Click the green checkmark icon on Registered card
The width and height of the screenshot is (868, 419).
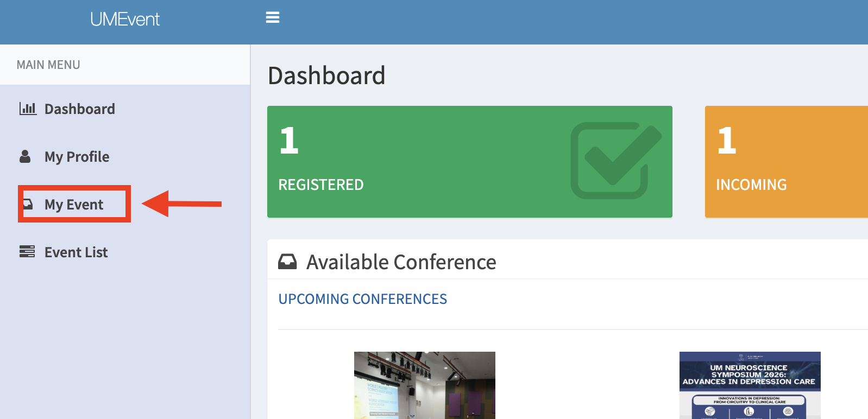tap(616, 161)
